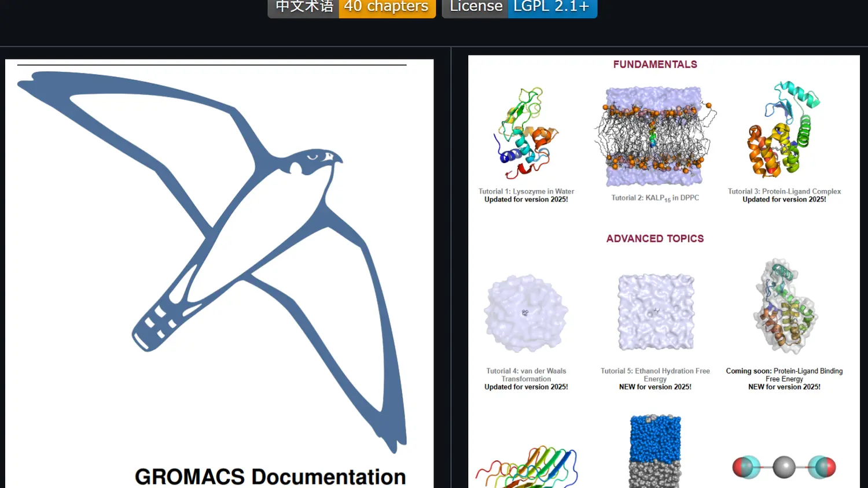Click the License LGPL 2.1+ badge

(520, 8)
